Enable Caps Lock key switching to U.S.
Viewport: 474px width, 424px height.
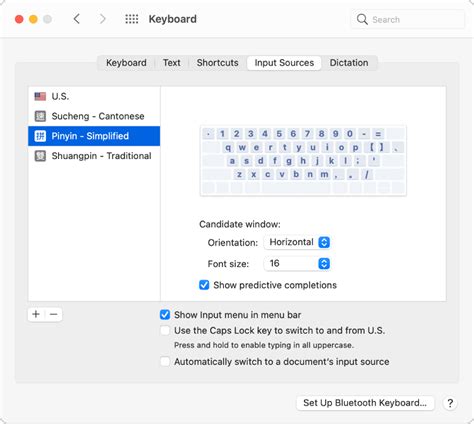[165, 330]
